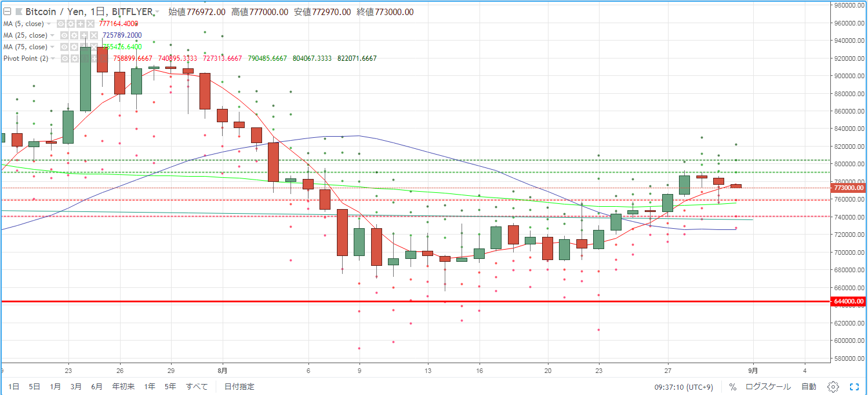Screen dimensions: 868x395
Task: Open chart properties gear at bottom right
Action: 833,386
